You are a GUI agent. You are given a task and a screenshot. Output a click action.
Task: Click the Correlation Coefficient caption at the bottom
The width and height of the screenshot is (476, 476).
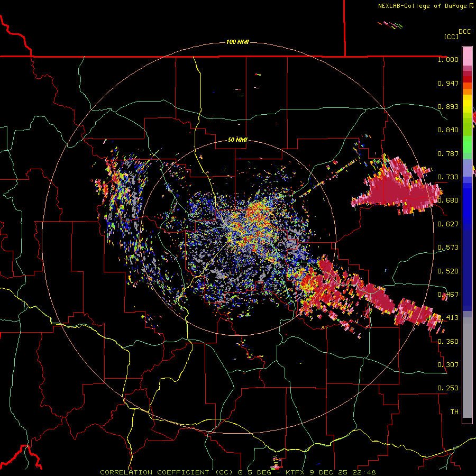[x=237, y=472]
